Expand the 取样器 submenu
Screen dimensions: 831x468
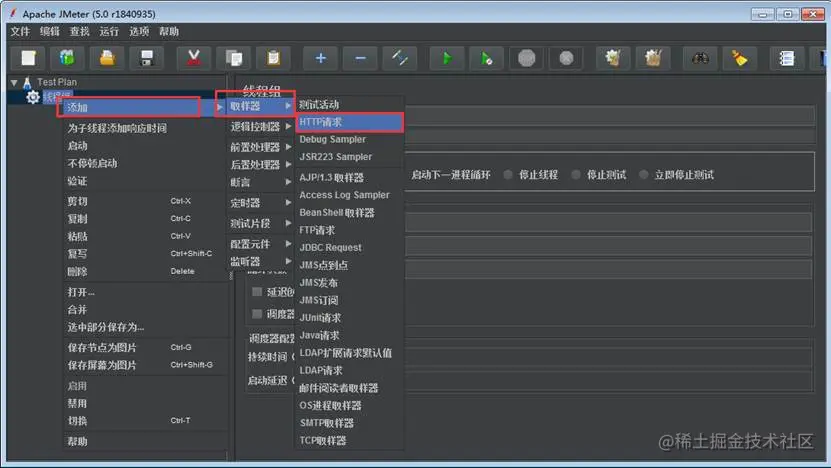pos(261,106)
